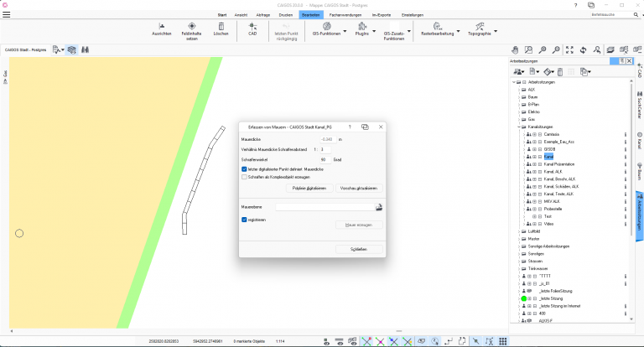Screen dimensions: 644x347
Task: Select the pan hand tool
Action: coord(515,50)
